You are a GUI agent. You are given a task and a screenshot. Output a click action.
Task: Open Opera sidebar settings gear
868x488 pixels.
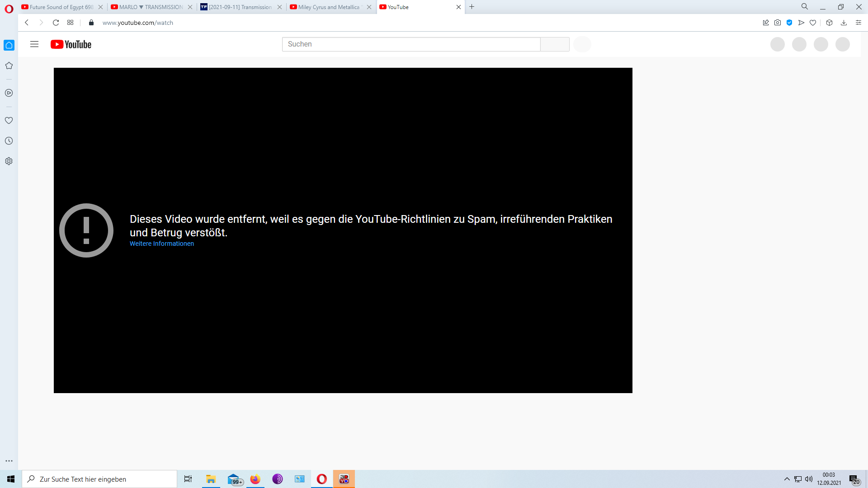(x=9, y=161)
